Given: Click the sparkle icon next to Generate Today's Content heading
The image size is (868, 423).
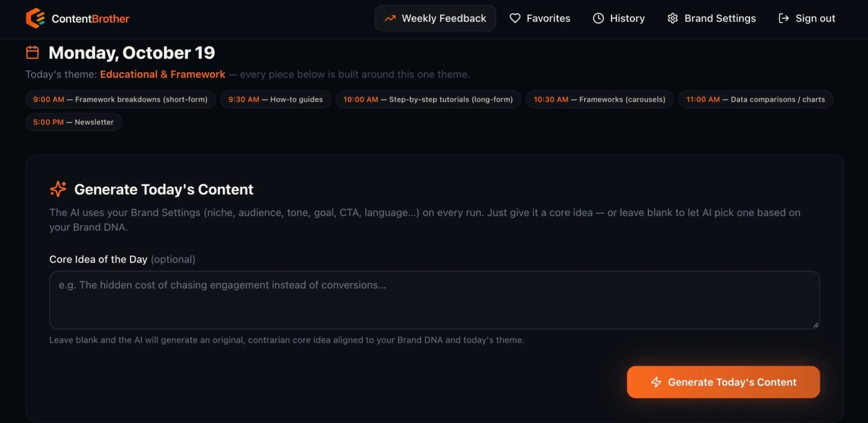Looking at the screenshot, I should pyautogui.click(x=58, y=189).
